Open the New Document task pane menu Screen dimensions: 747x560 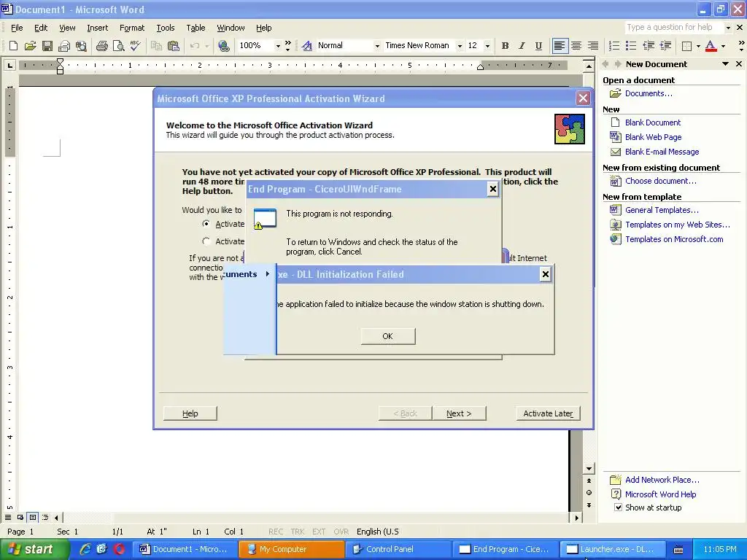tap(725, 64)
